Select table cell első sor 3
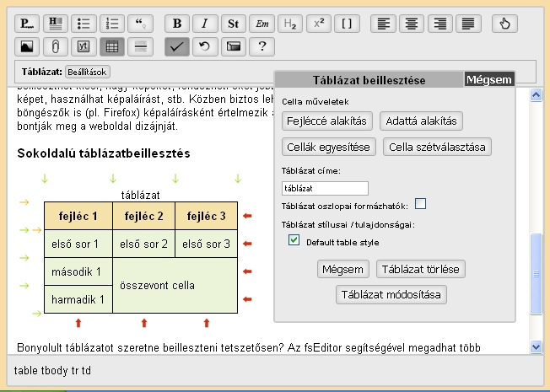 (206, 244)
